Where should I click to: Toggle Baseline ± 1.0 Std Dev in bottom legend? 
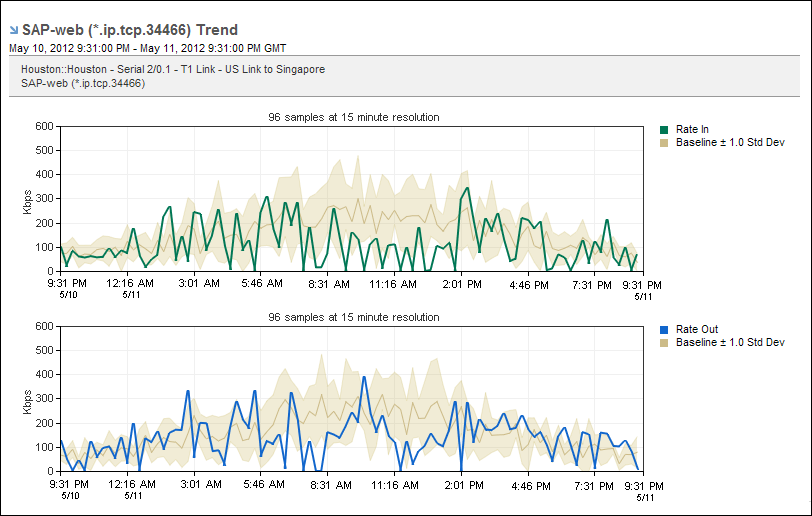point(730,343)
